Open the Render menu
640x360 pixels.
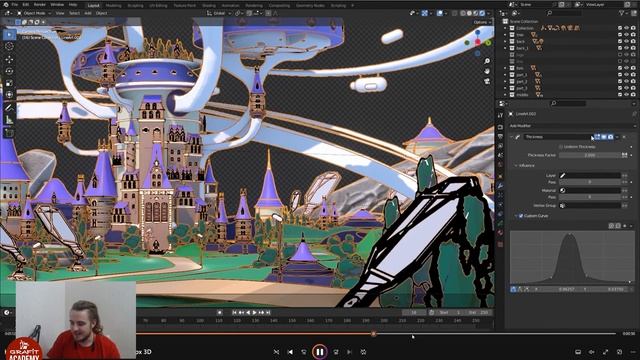click(x=40, y=4)
